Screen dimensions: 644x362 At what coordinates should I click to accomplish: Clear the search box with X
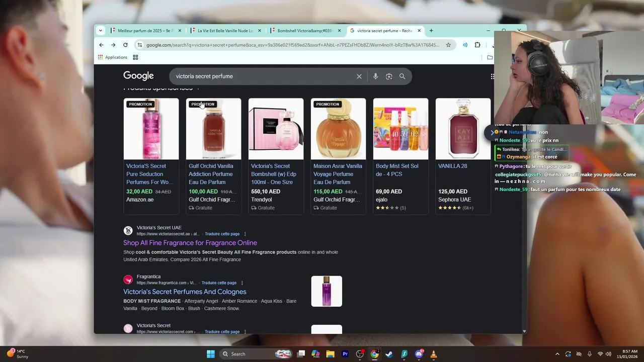point(359,76)
